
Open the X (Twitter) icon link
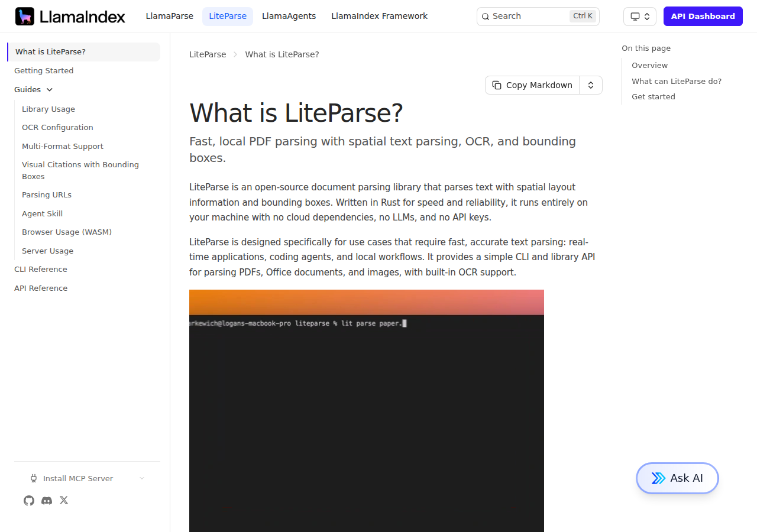[x=64, y=501]
